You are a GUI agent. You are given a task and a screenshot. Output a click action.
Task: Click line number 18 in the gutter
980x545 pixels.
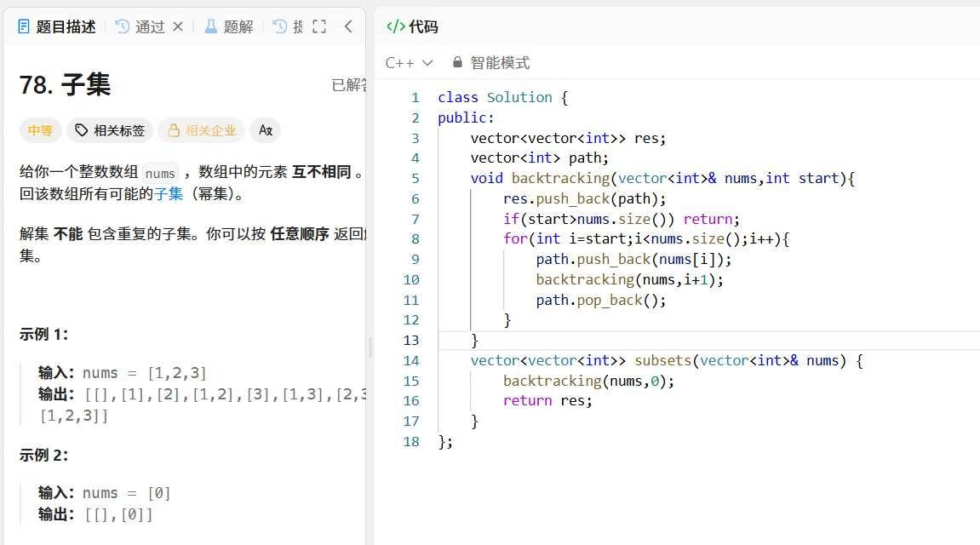pos(411,441)
